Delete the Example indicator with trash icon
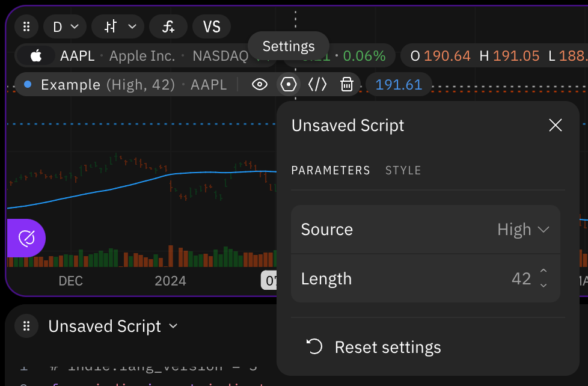Image resolution: width=588 pixels, height=386 pixels. point(346,84)
